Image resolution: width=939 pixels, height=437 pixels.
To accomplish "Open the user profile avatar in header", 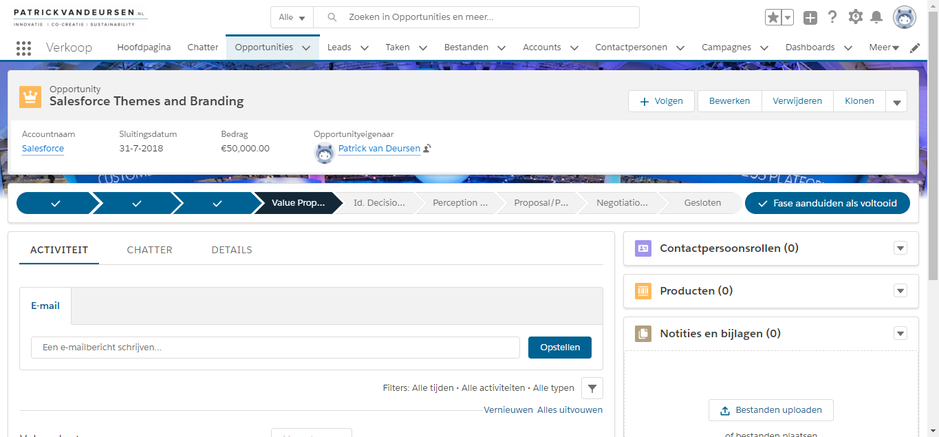I will click(x=904, y=17).
